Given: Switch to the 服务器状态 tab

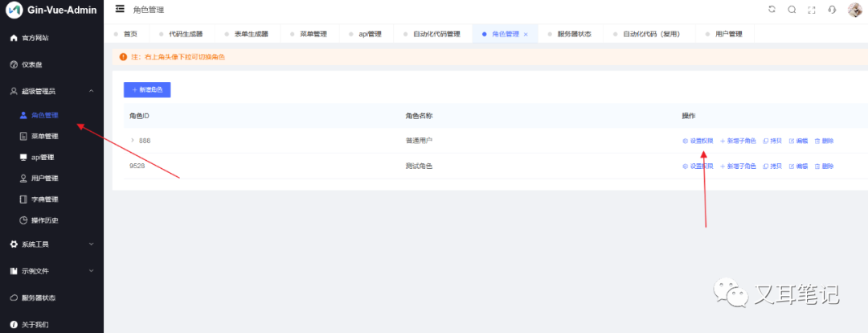Looking at the screenshot, I should click(x=571, y=34).
